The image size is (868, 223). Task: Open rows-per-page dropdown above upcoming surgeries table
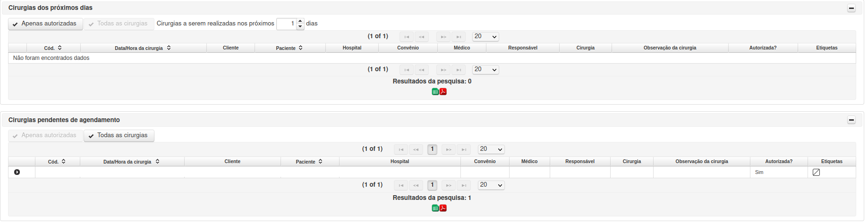(485, 36)
